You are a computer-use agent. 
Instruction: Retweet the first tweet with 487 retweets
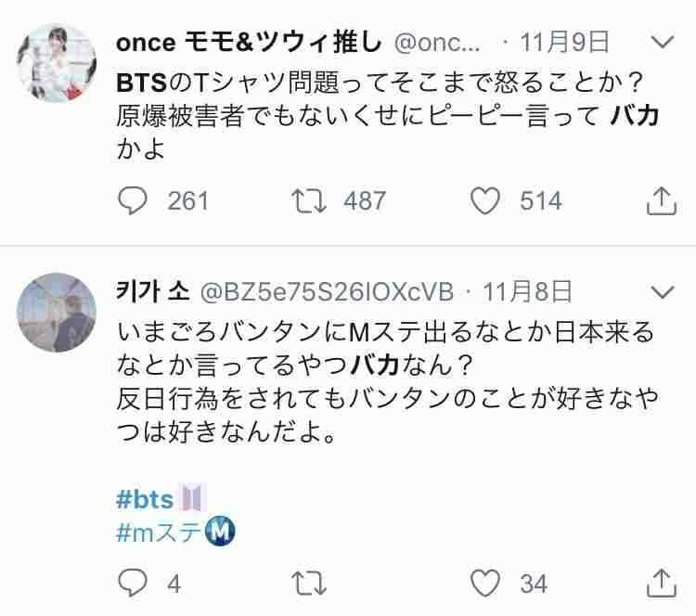[x=309, y=201]
